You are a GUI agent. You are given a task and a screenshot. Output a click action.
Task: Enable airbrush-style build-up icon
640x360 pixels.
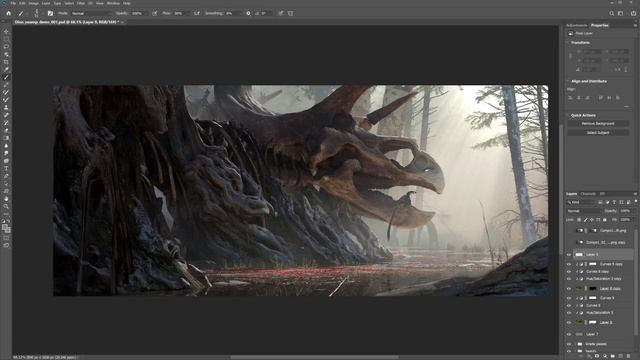[x=197, y=13]
